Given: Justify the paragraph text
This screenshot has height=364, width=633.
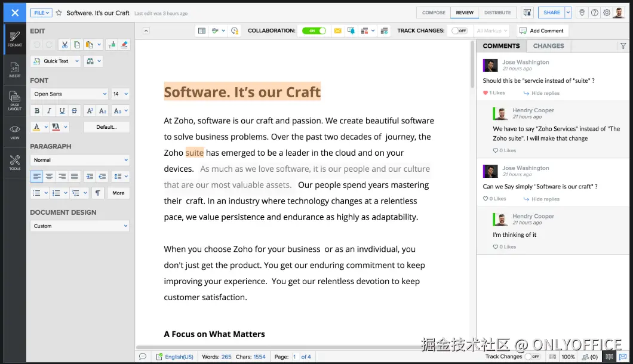Looking at the screenshot, I should click(74, 177).
